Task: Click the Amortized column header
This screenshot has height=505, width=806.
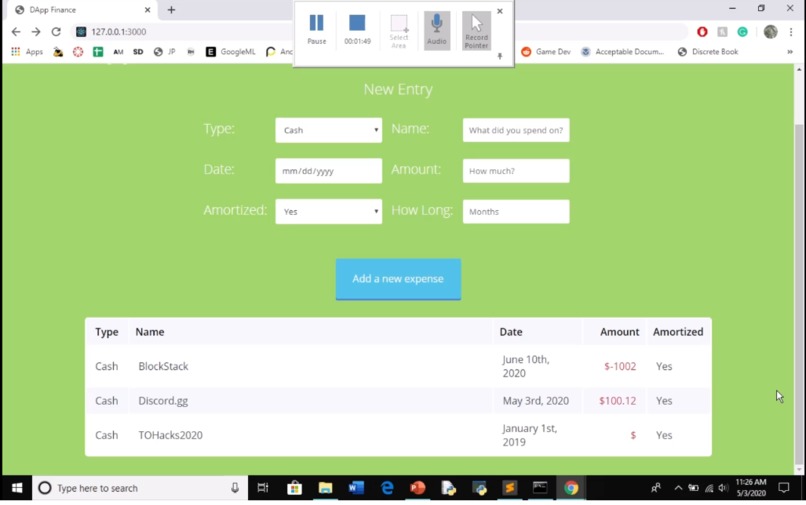Action: (x=678, y=332)
